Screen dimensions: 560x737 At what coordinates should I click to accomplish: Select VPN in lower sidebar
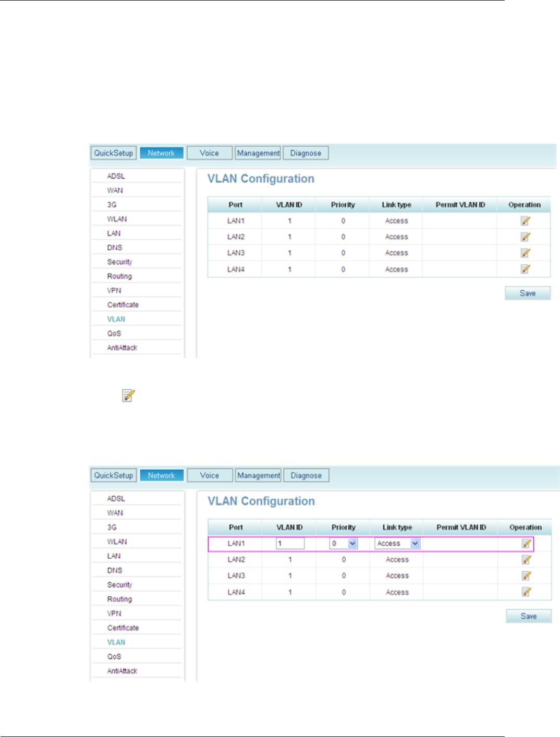click(114, 613)
